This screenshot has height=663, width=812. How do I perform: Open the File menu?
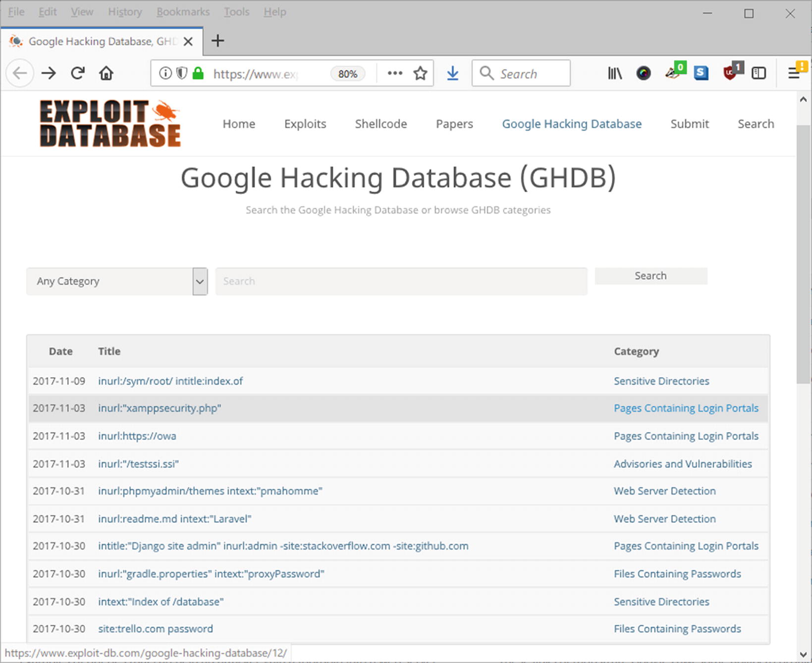[16, 12]
